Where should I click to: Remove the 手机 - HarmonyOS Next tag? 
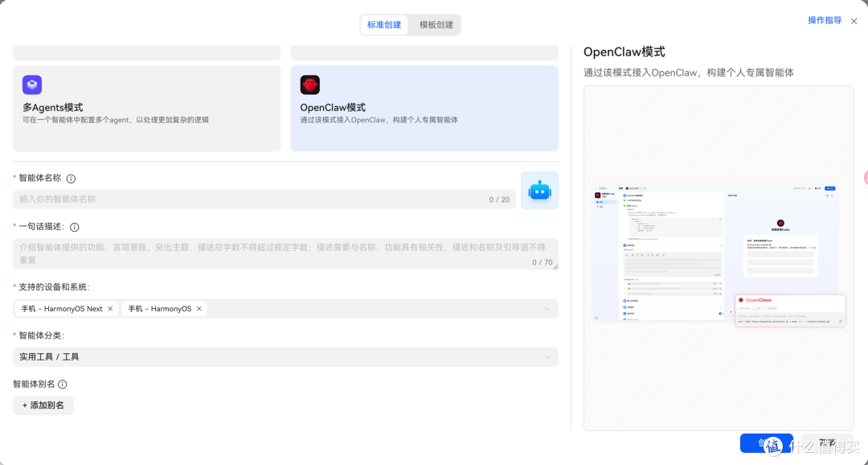point(110,309)
